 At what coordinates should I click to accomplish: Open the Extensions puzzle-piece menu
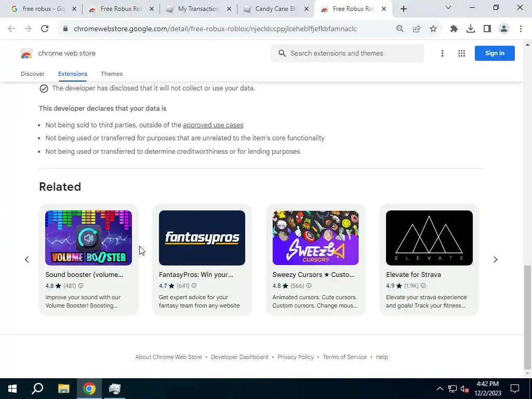(x=454, y=29)
